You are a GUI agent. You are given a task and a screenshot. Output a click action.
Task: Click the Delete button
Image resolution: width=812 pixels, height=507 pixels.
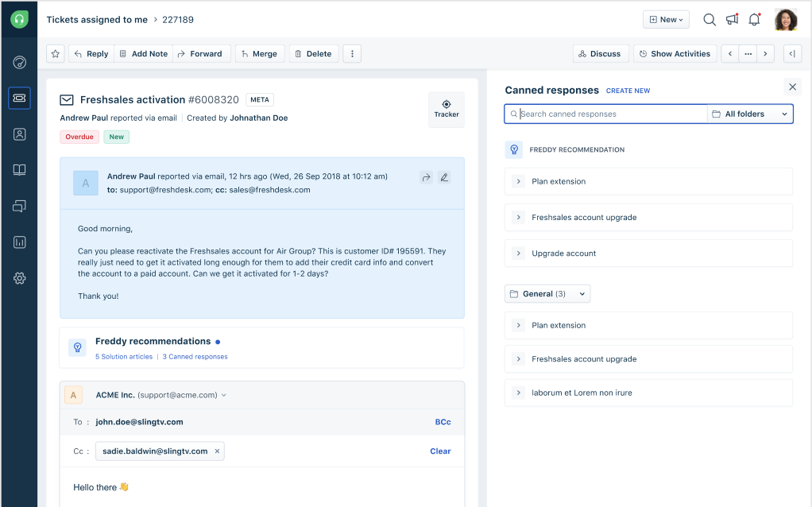(314, 54)
